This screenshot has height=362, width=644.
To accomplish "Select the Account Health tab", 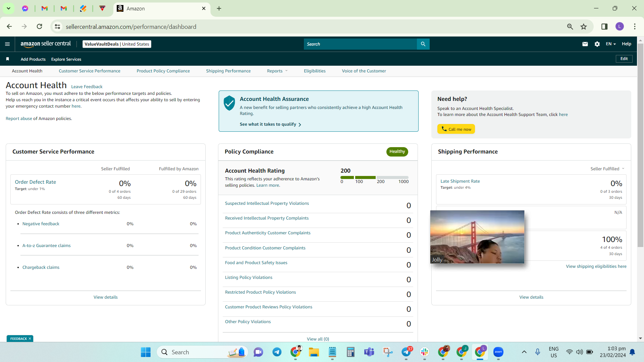I will pyautogui.click(x=27, y=71).
